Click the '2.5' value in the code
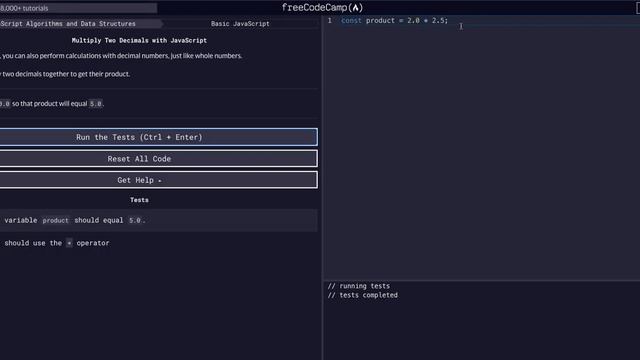The image size is (640, 360). 438,20
